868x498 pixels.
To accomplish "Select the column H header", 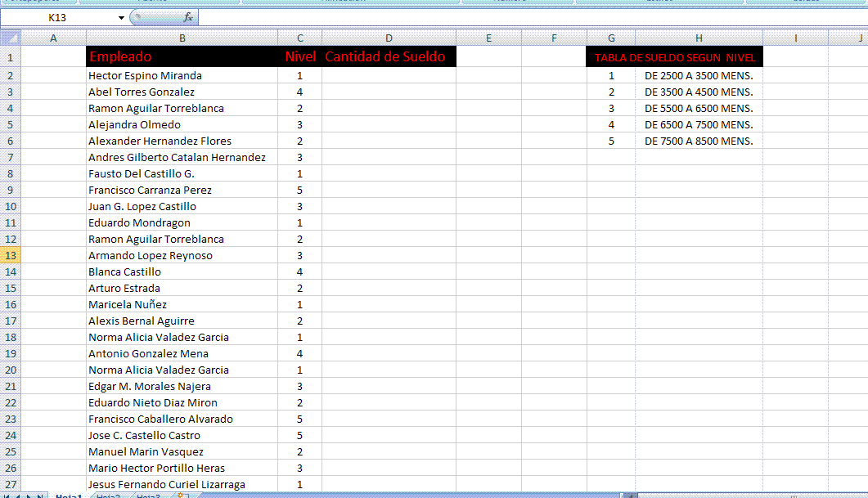I will click(x=699, y=38).
